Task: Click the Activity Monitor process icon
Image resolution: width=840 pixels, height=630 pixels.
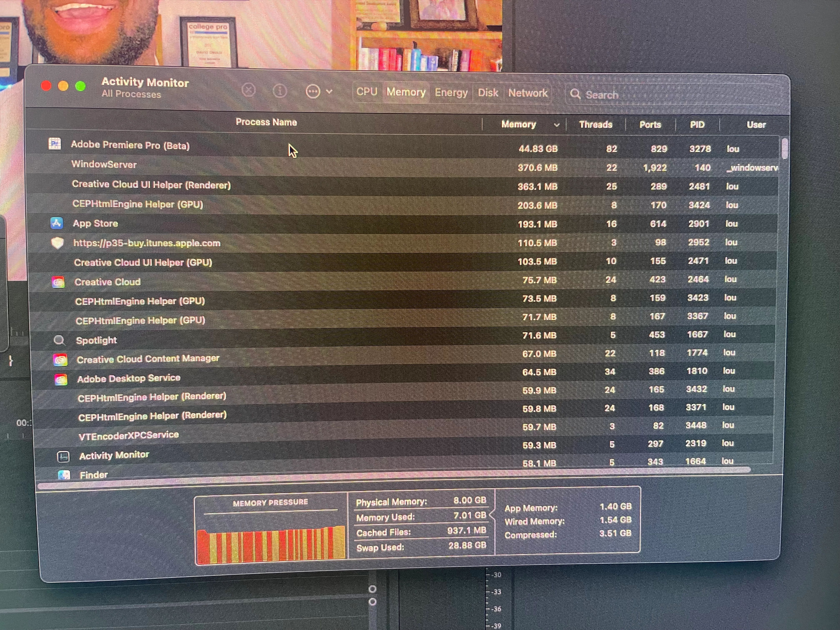Action: click(x=63, y=456)
